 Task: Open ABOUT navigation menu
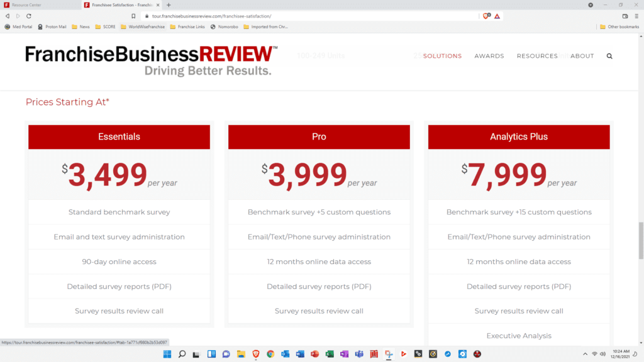tap(582, 56)
